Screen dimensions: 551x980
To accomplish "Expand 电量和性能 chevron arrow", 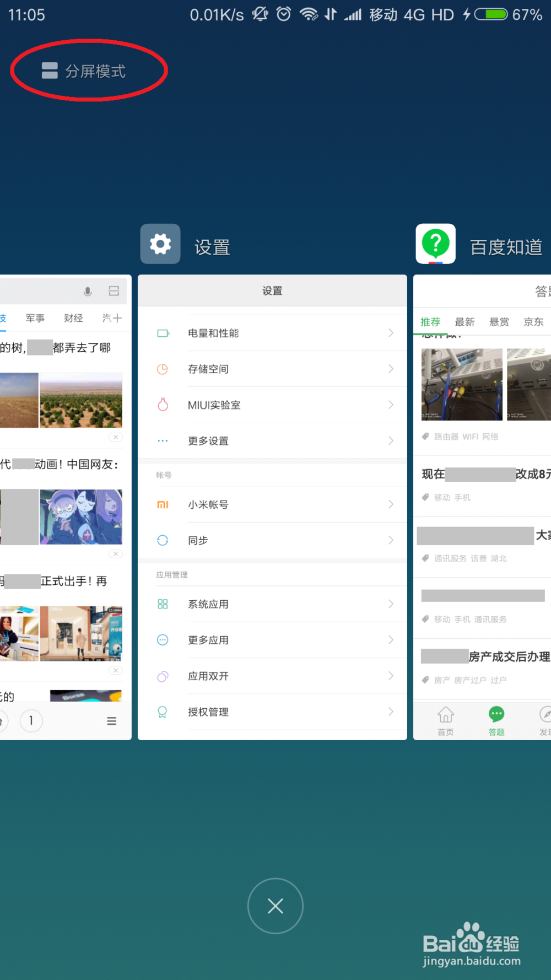I will click(x=391, y=333).
